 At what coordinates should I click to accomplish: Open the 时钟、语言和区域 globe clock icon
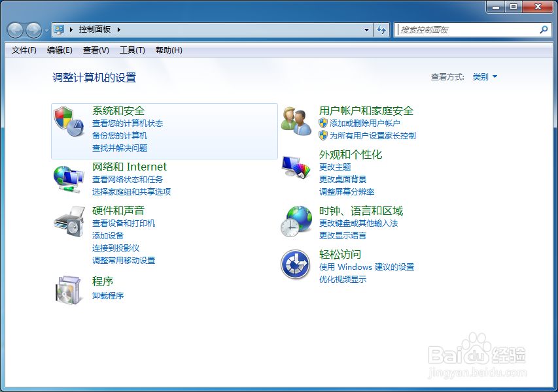(296, 221)
